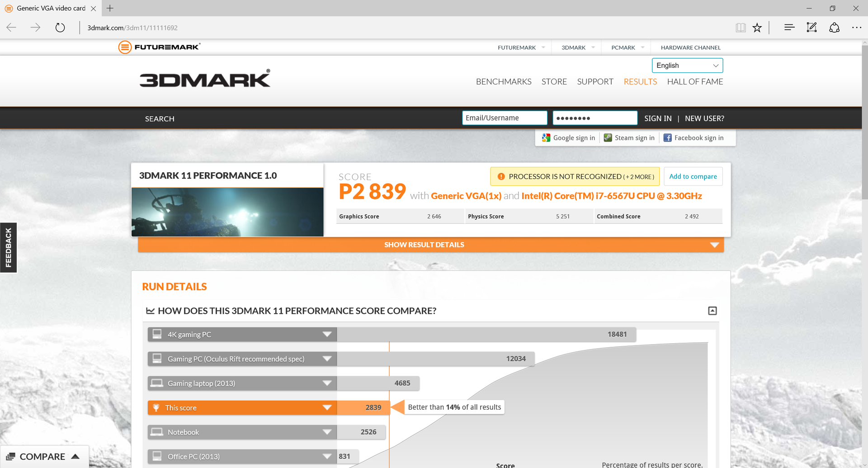Open the Hardware Channel link
The height and width of the screenshot is (468, 868).
point(690,47)
